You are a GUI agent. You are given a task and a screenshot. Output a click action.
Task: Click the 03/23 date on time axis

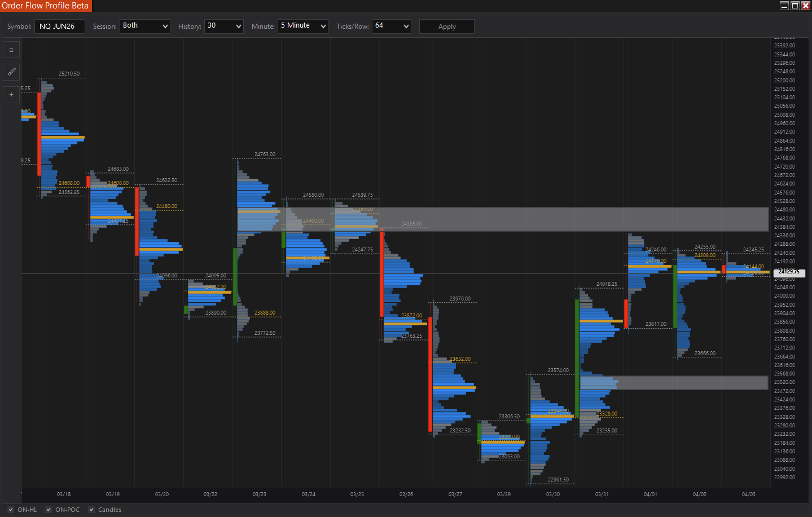coord(260,494)
